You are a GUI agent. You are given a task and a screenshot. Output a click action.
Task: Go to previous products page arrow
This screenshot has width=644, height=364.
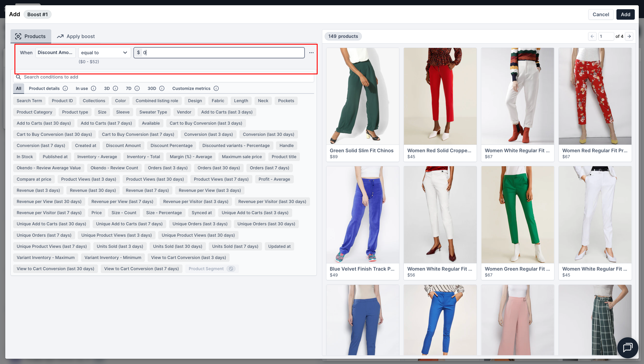(592, 36)
